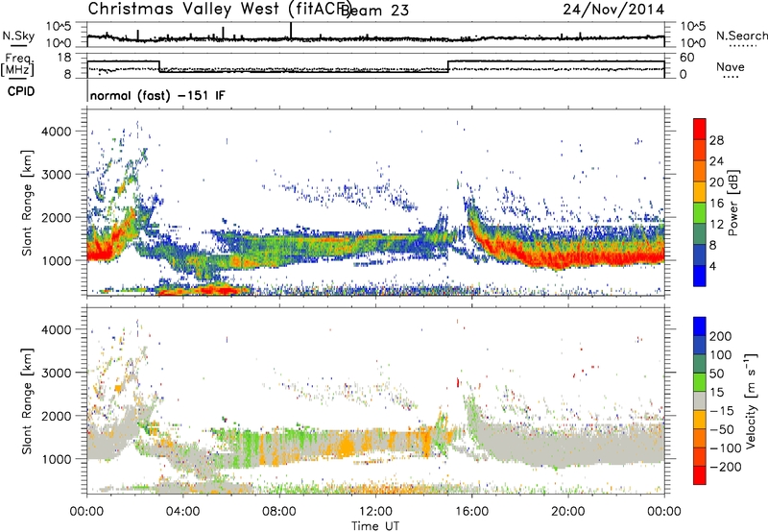The height and width of the screenshot is (532, 768).
Task: Click the 'N.Search' legend label
Action: [x=741, y=36]
